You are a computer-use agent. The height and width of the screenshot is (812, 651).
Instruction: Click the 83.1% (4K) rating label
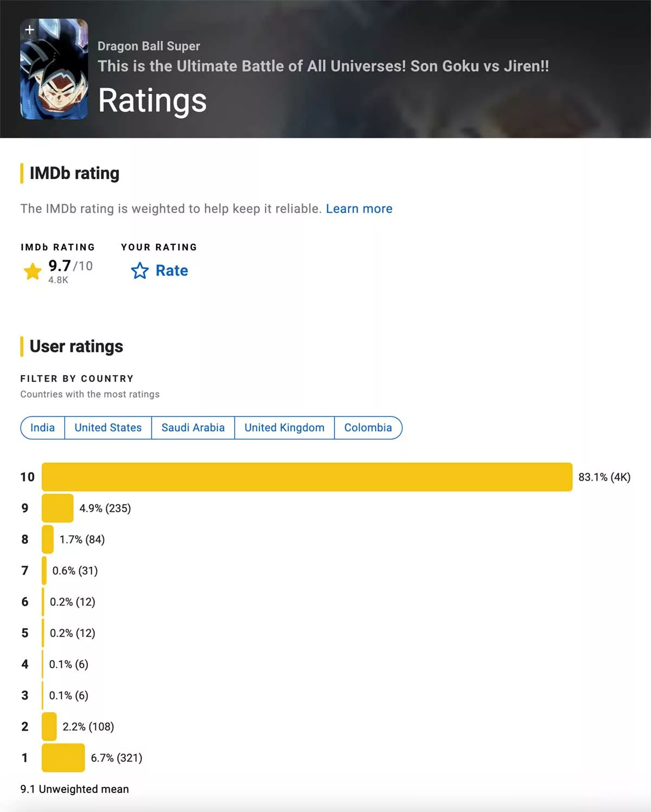[604, 477]
